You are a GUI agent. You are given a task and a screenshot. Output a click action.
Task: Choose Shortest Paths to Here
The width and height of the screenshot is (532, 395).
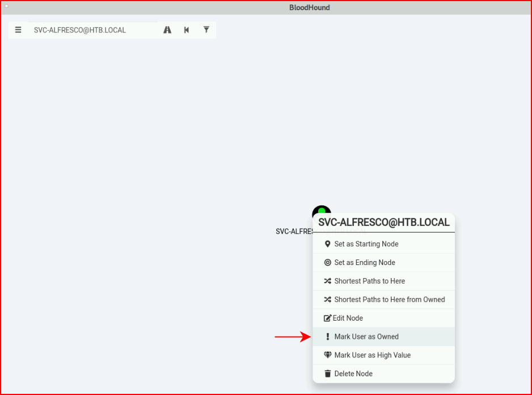pos(383,281)
